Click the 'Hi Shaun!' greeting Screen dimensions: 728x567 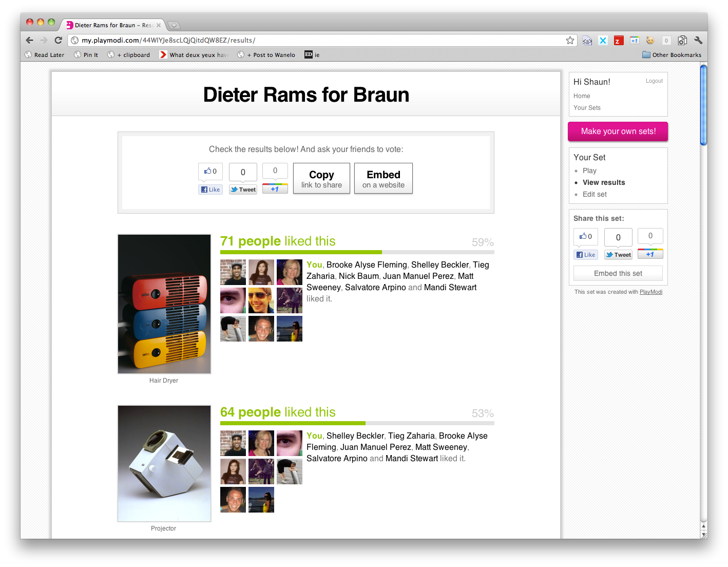tap(592, 82)
